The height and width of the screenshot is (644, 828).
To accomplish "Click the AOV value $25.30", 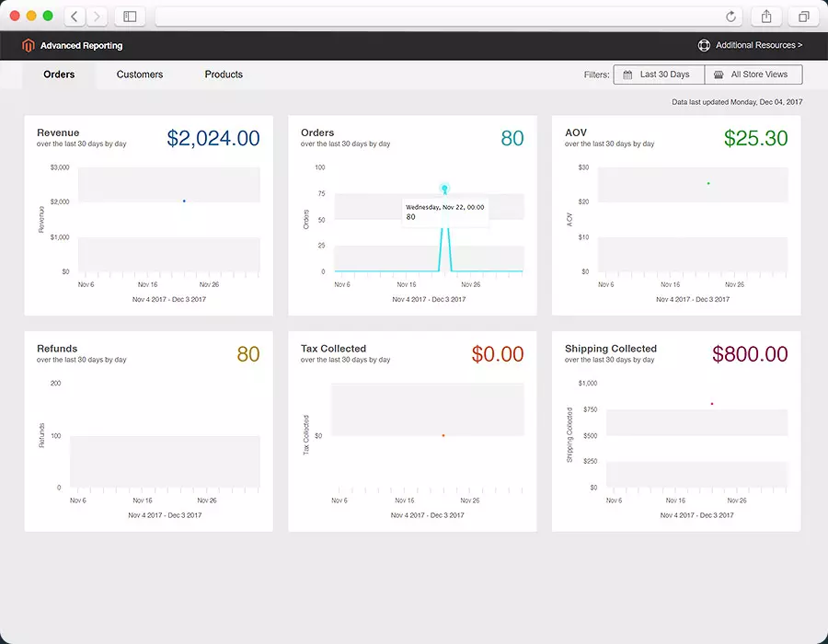I will tap(755, 138).
